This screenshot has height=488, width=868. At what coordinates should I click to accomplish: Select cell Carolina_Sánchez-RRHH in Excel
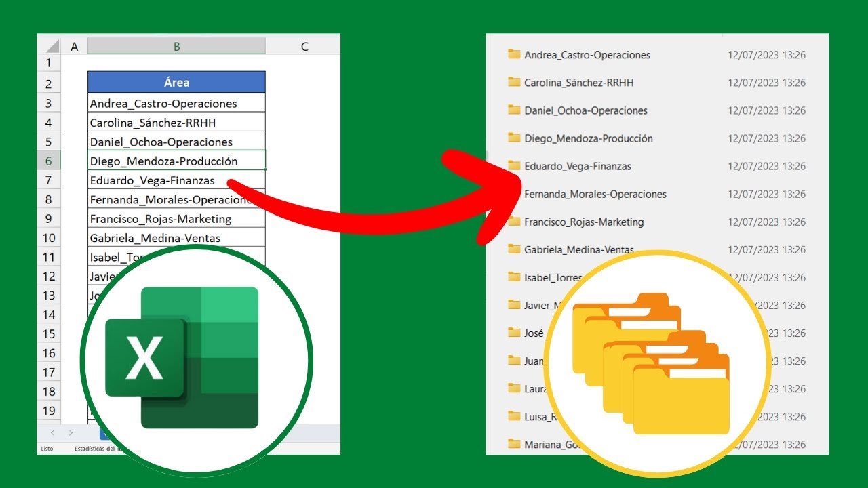point(176,122)
